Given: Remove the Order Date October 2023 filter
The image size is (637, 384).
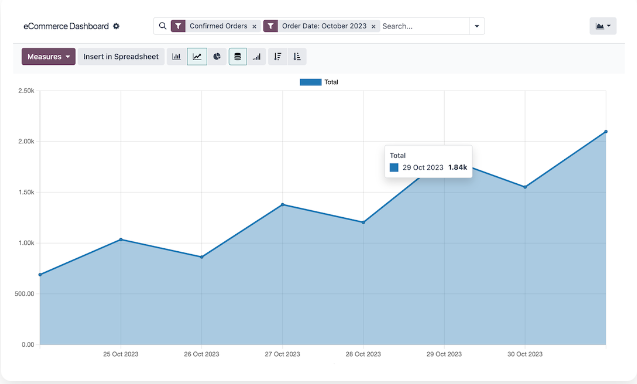Looking at the screenshot, I should coord(373,26).
